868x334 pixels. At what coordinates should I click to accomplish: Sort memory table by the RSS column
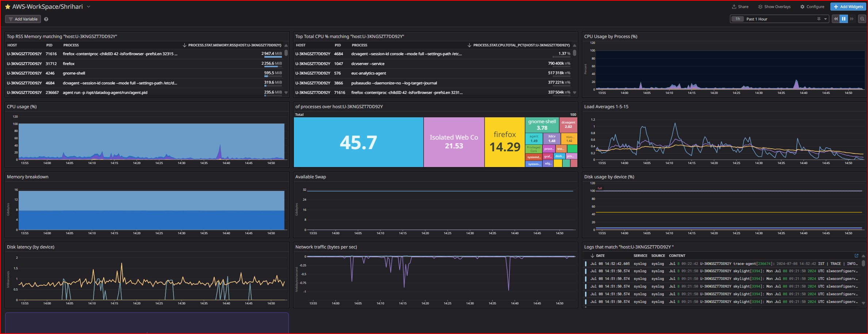coord(234,45)
